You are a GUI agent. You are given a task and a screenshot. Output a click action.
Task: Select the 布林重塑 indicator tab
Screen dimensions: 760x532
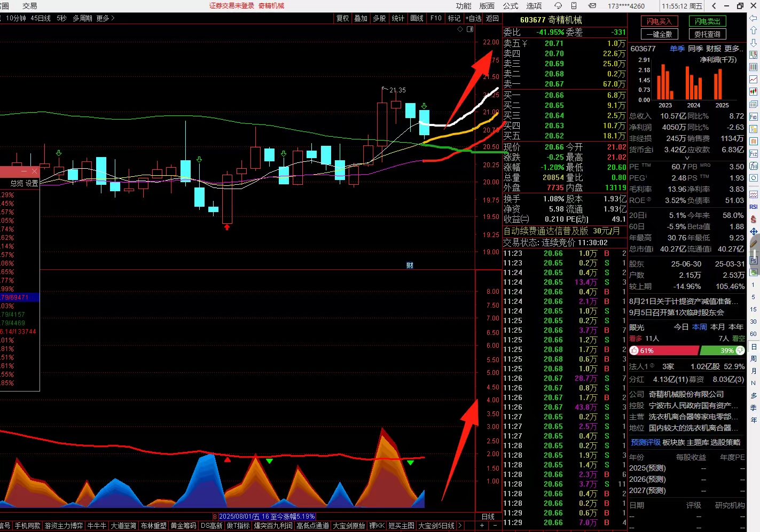tap(153, 526)
